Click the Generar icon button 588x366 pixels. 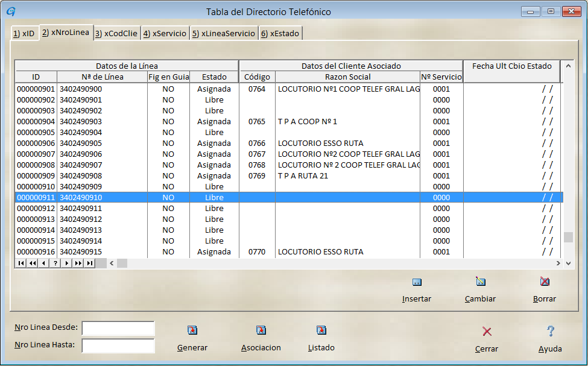click(x=192, y=330)
